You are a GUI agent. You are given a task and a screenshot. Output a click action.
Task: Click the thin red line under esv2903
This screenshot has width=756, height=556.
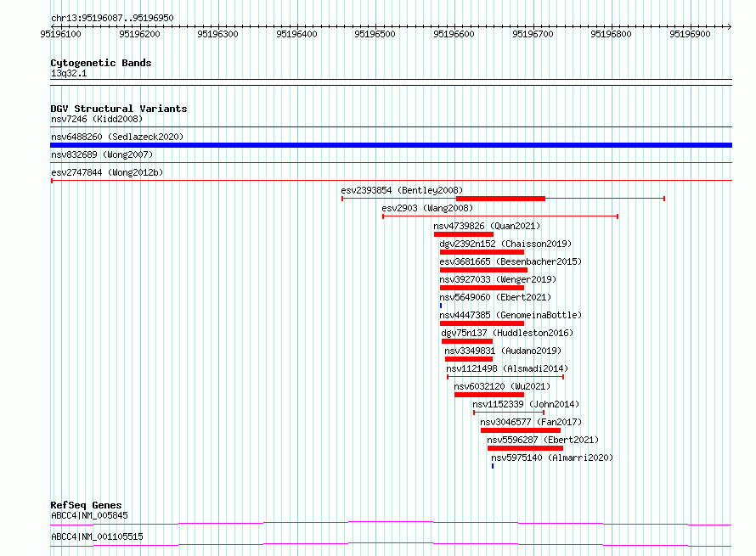point(500,216)
